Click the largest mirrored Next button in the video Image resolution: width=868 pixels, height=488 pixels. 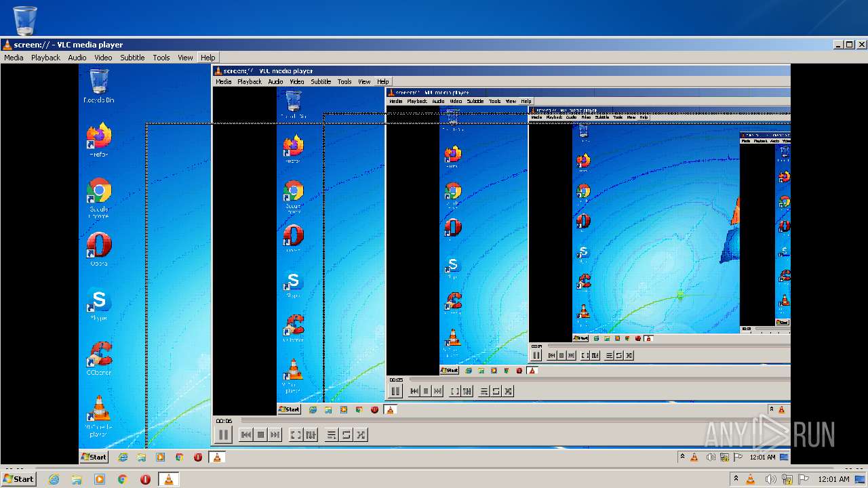(275, 435)
